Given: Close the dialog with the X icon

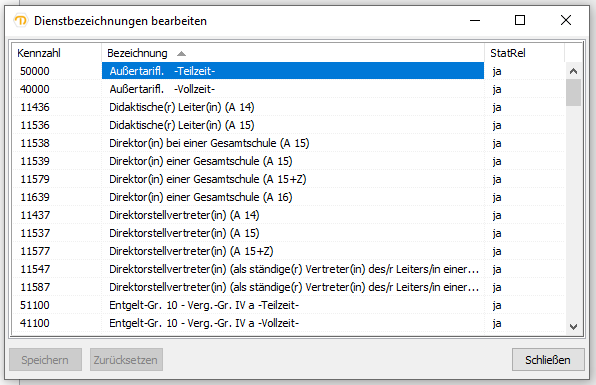Looking at the screenshot, I should pos(566,20).
